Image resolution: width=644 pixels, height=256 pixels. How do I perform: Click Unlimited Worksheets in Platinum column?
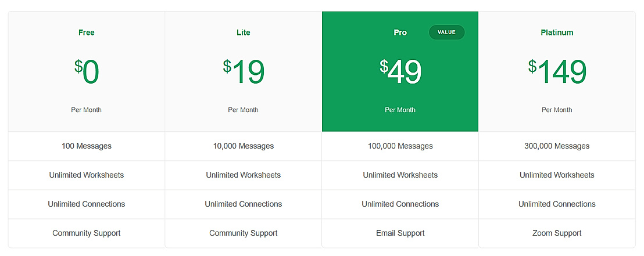557,175
